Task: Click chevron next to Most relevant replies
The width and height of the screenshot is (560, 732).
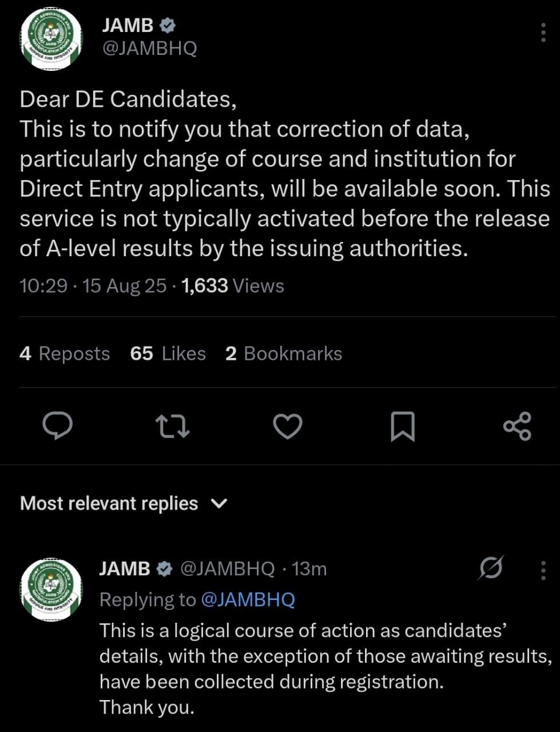Action: point(219,504)
